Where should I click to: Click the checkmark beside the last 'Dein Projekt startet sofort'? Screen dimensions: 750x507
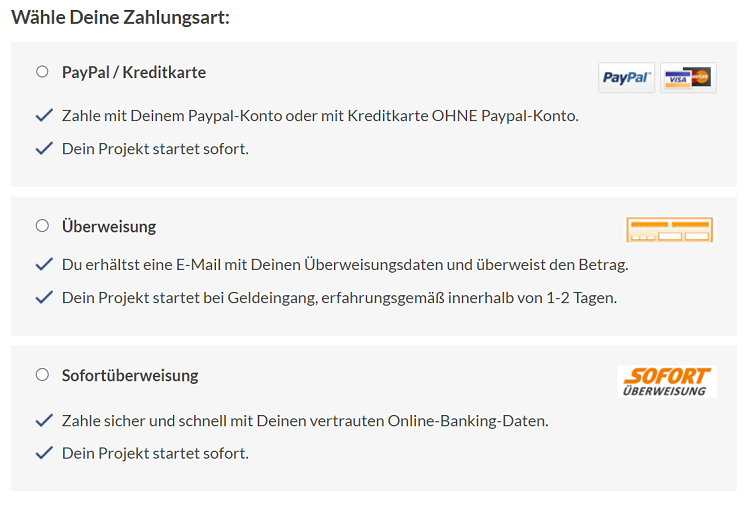[44, 453]
